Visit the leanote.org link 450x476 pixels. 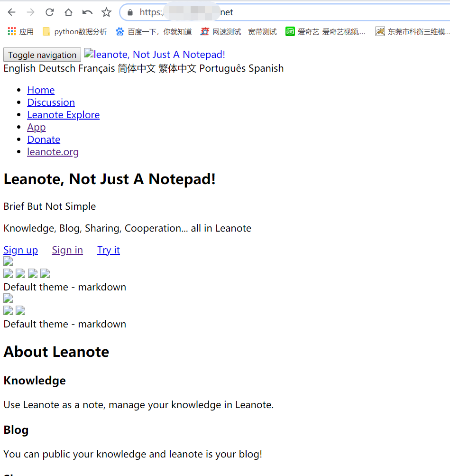click(53, 152)
